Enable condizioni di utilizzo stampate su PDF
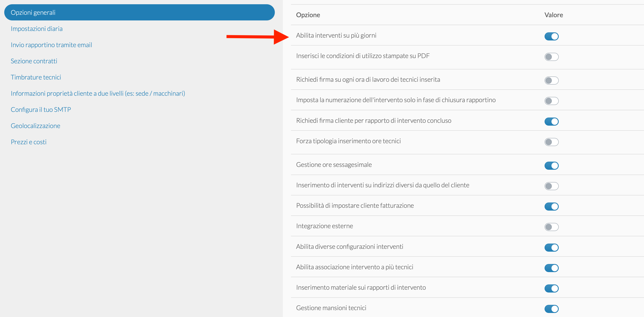 [x=551, y=57]
